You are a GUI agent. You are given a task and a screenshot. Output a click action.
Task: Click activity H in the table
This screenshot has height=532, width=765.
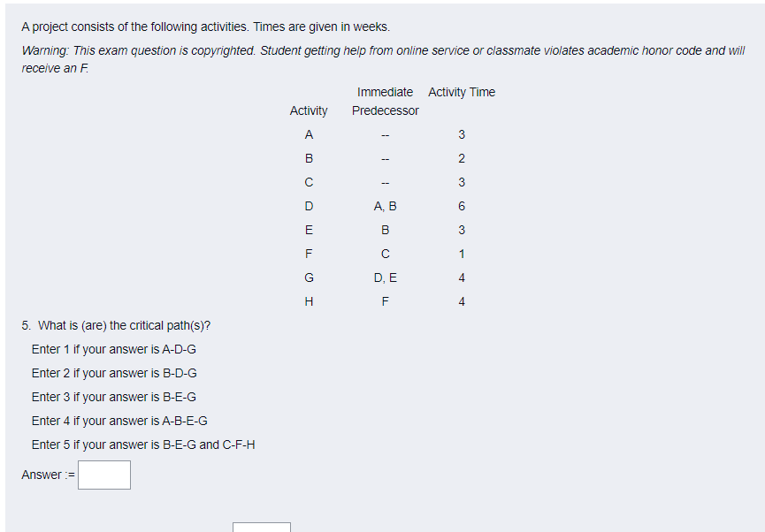pos(309,301)
